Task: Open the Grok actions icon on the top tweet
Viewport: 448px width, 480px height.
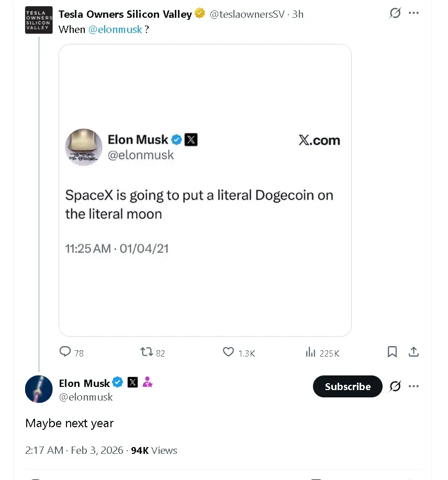Action: click(x=395, y=13)
